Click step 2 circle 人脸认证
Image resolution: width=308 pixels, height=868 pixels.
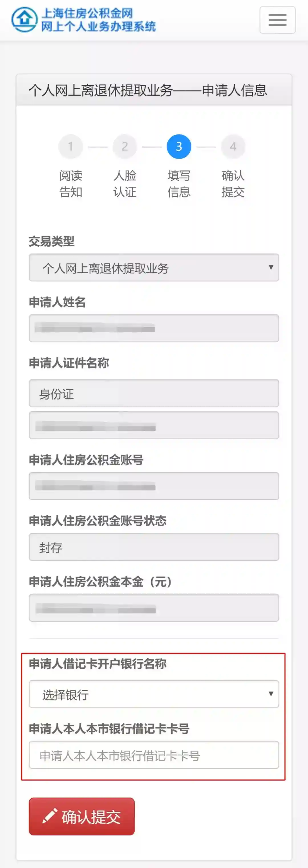pyautogui.click(x=125, y=147)
